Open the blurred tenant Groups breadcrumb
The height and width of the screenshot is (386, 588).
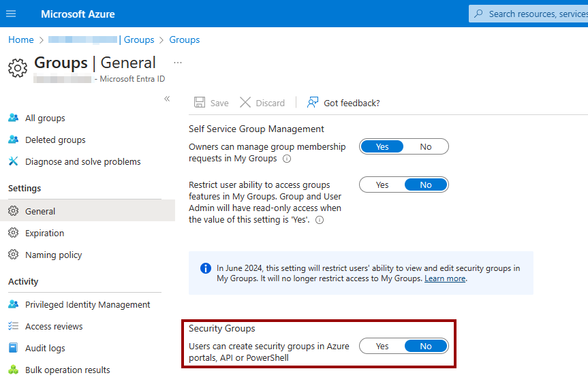[x=102, y=39]
